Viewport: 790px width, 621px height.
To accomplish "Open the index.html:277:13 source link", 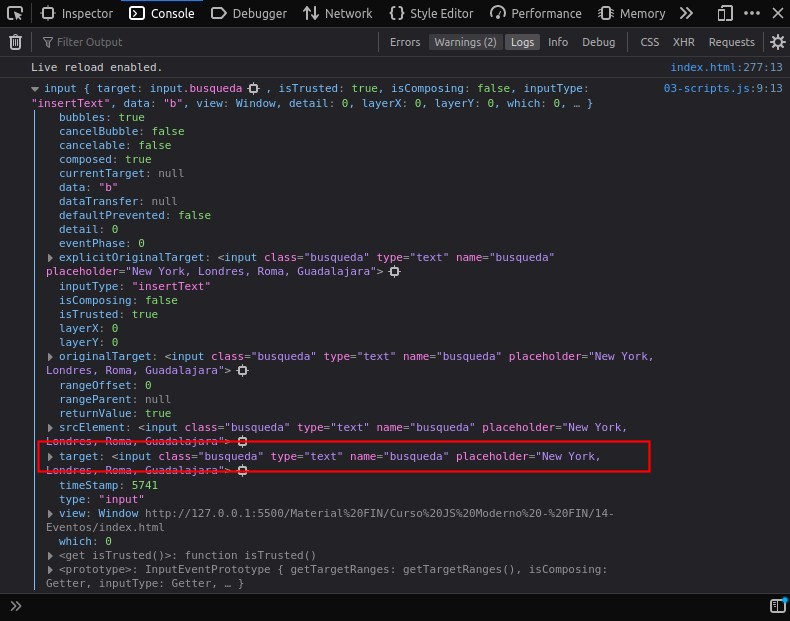I will 726,67.
